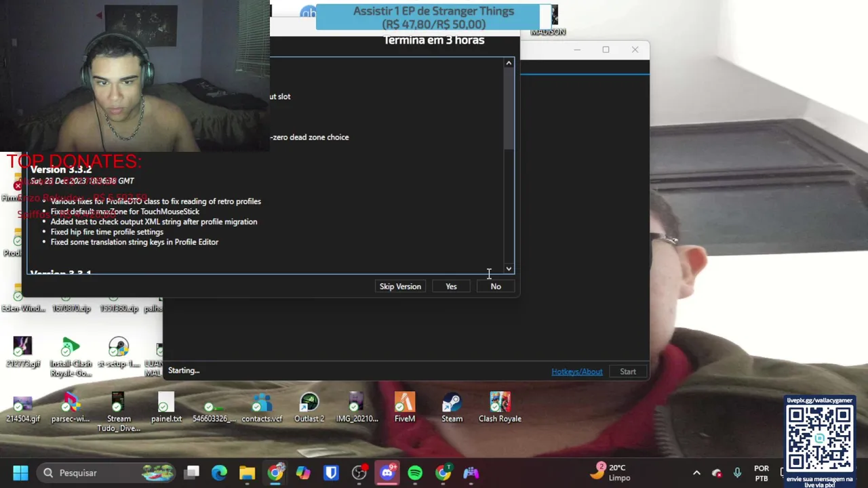
Task: Open the POR PTB language switcher
Action: (762, 473)
